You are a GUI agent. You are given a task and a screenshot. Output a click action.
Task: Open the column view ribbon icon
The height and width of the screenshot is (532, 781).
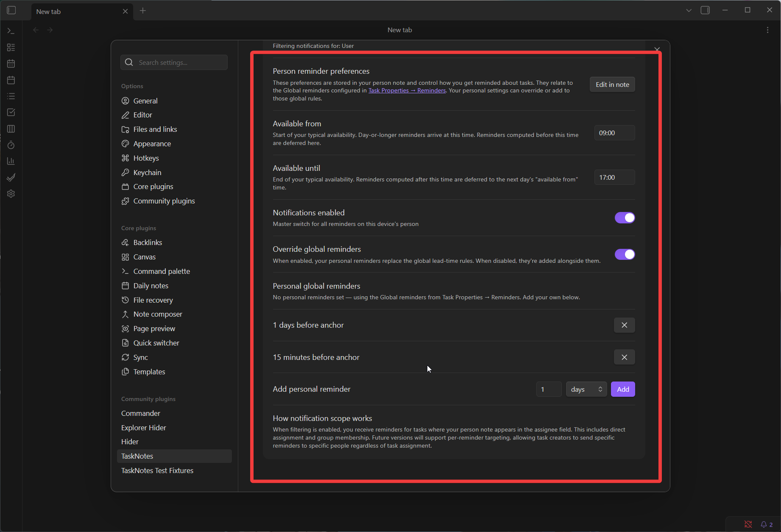11,128
